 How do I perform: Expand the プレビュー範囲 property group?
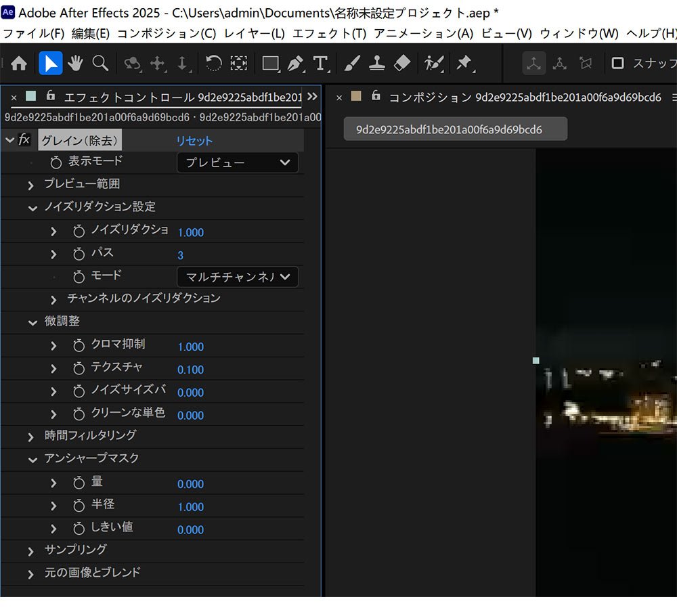pyautogui.click(x=30, y=184)
